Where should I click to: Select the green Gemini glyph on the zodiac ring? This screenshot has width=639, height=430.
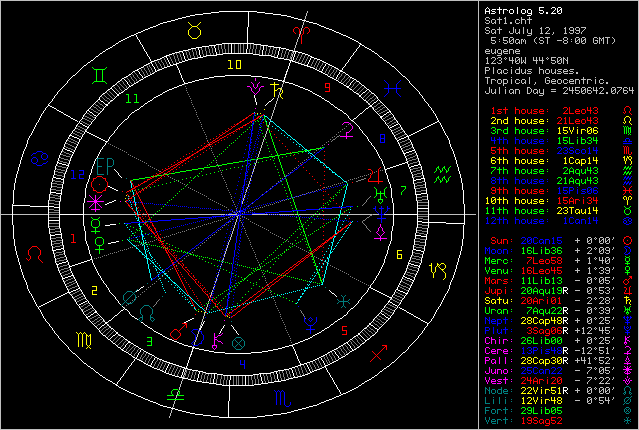point(100,76)
